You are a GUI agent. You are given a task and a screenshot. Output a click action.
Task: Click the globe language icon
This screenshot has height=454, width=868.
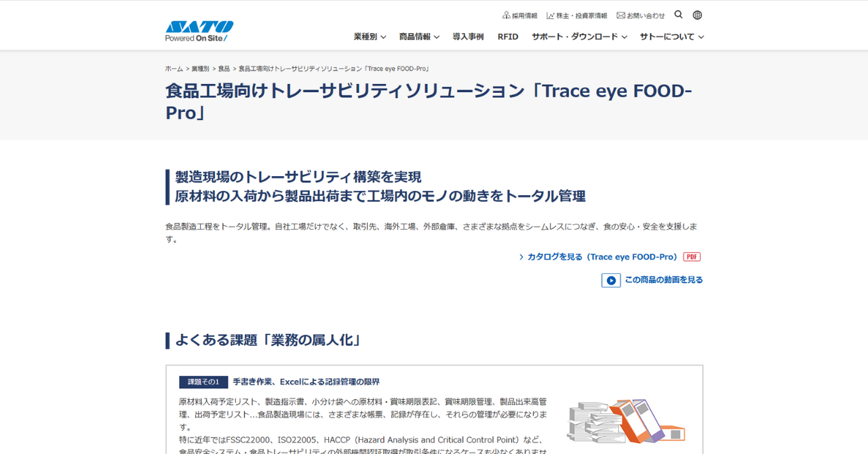697,15
